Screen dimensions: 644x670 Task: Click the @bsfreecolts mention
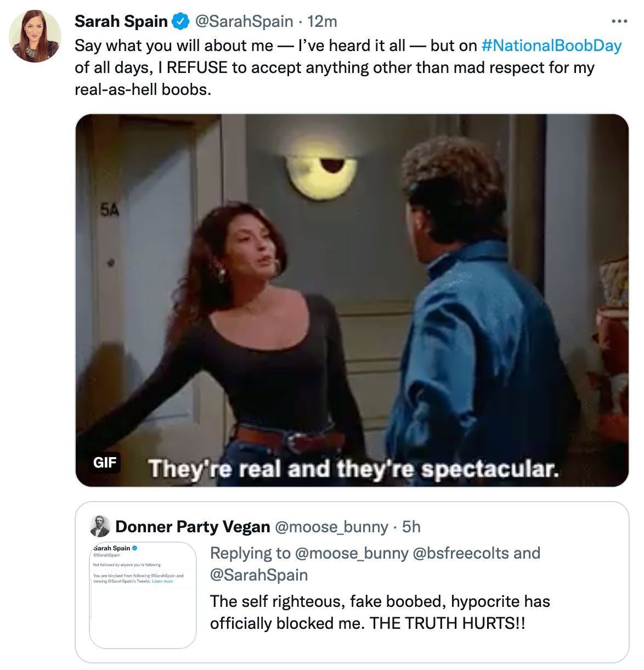(x=461, y=553)
